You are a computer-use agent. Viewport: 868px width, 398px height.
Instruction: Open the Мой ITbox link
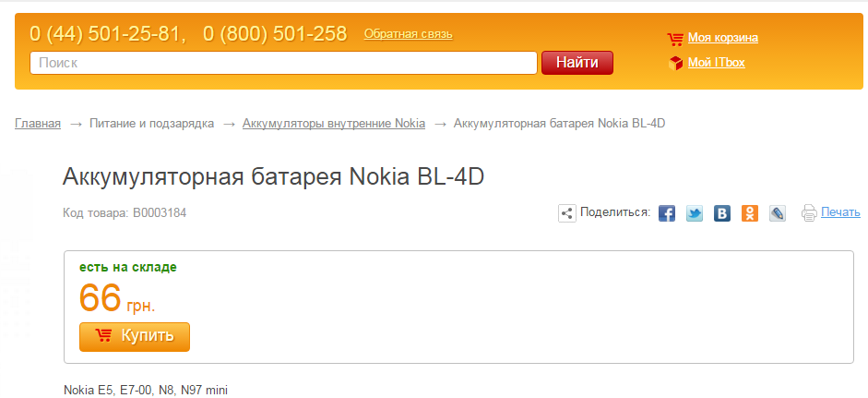coord(716,63)
